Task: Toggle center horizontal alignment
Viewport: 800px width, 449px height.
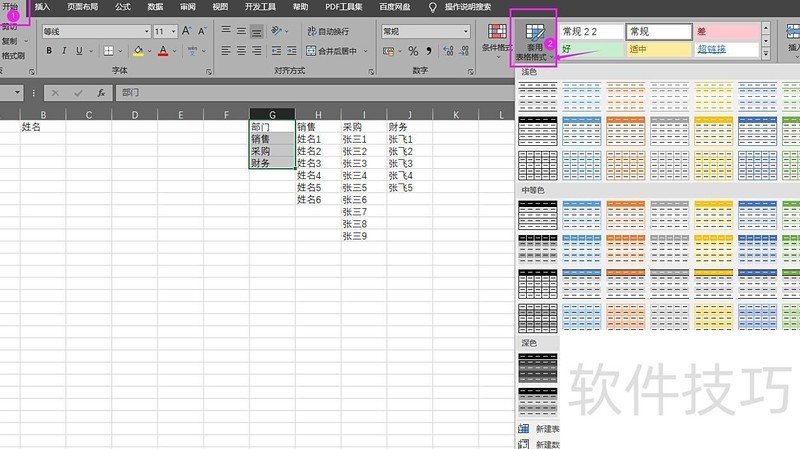Action: (x=241, y=51)
